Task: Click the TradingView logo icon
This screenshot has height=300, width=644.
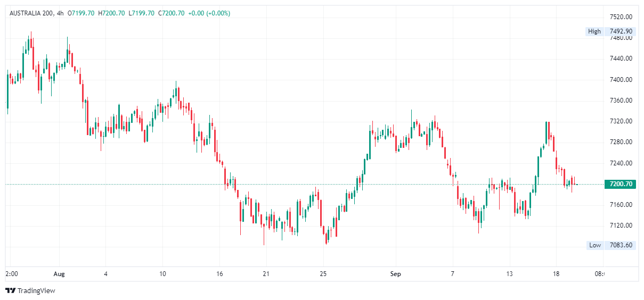Action: 10,290
